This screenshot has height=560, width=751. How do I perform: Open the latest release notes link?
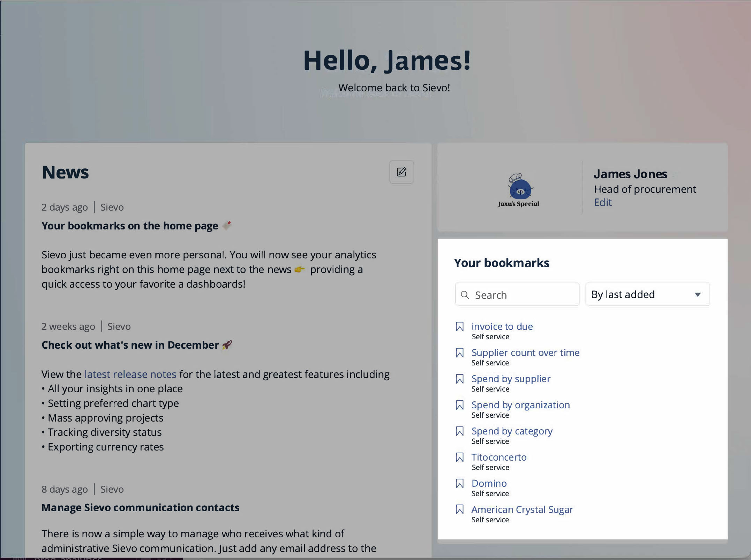tap(130, 374)
